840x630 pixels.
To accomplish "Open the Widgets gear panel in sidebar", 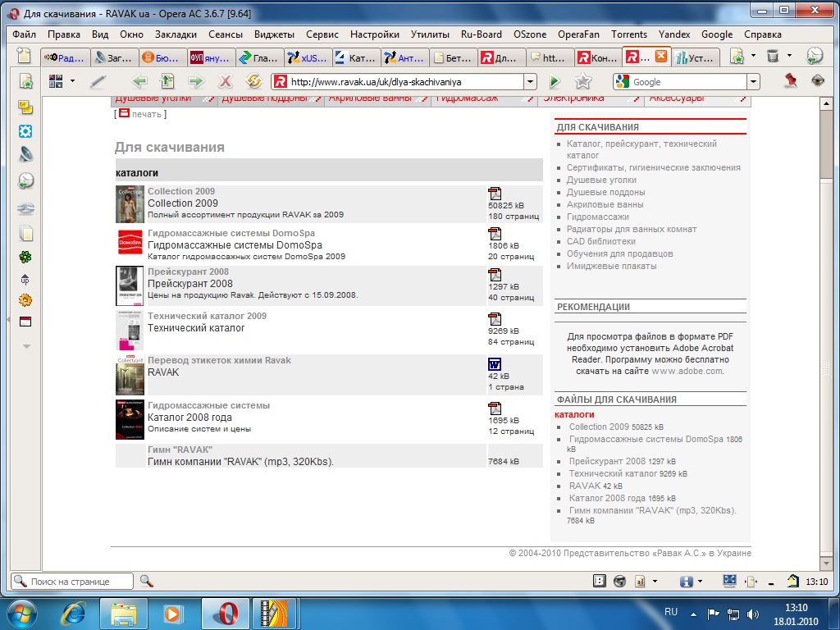I will point(25,131).
